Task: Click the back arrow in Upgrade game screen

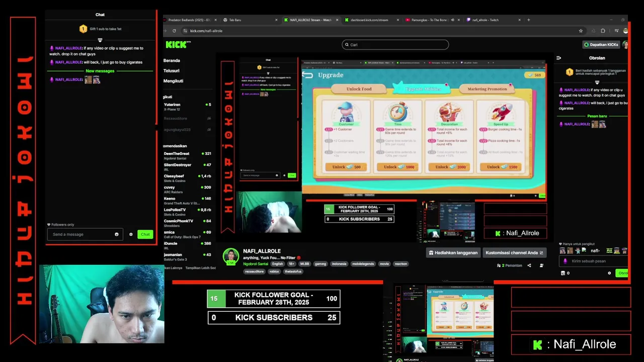Action: tap(307, 75)
